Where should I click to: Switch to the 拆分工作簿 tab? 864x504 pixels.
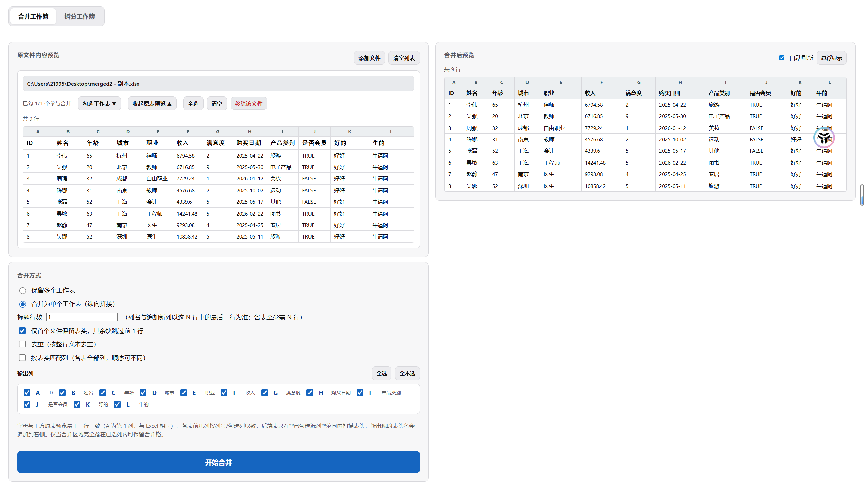(79, 17)
